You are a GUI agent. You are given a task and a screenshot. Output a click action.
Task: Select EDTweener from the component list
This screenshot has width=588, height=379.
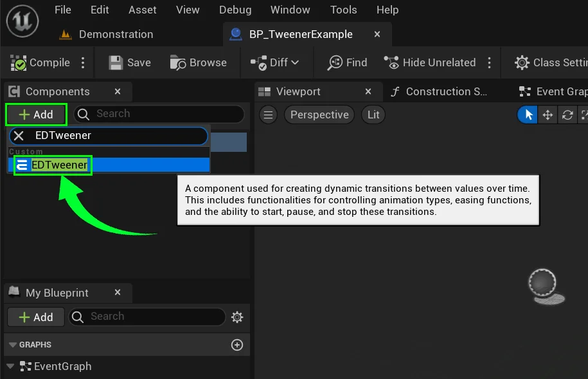(x=59, y=165)
